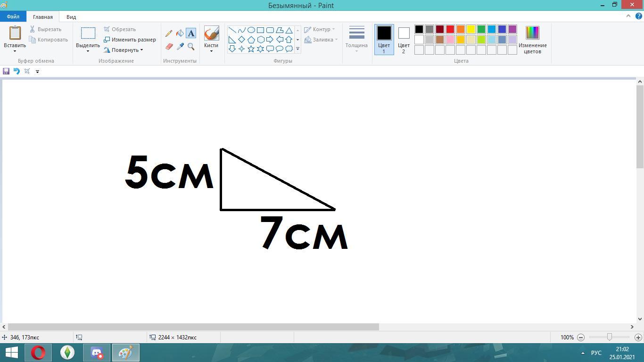Select the Right triangle shape

[x=232, y=40]
